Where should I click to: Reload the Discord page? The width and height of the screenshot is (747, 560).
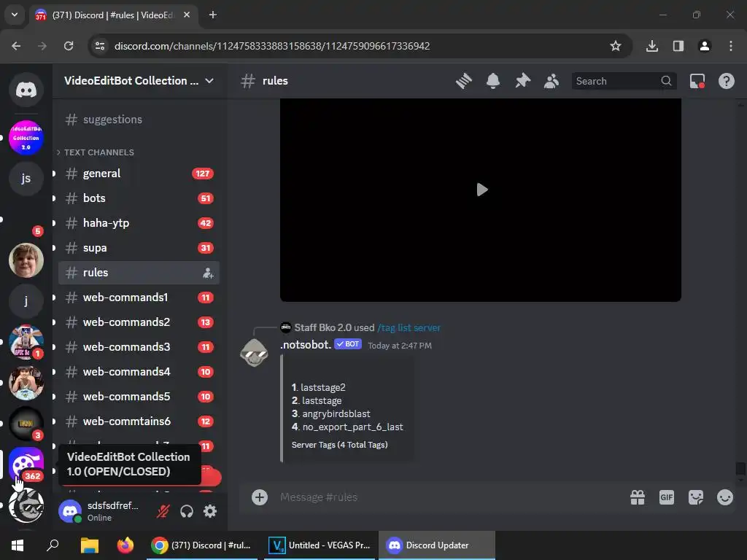69,46
